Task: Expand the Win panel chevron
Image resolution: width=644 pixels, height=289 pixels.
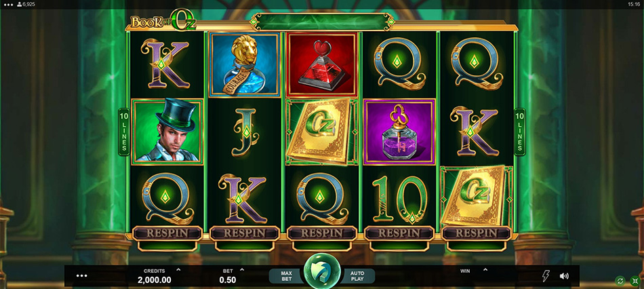Action: pyautogui.click(x=485, y=270)
